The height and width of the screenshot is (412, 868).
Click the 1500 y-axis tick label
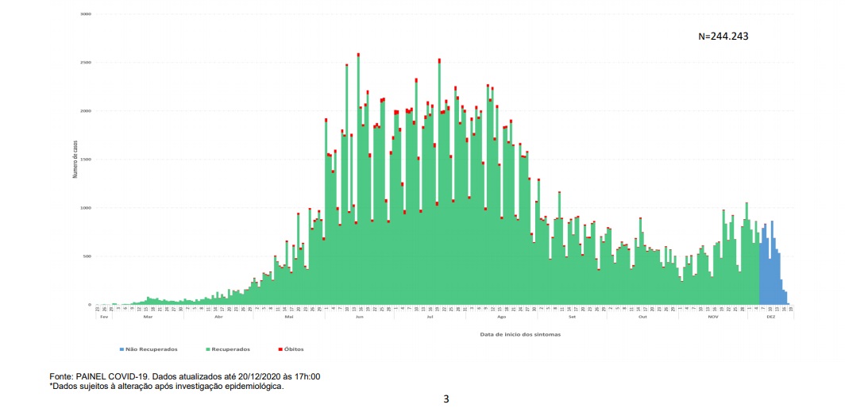click(x=87, y=160)
